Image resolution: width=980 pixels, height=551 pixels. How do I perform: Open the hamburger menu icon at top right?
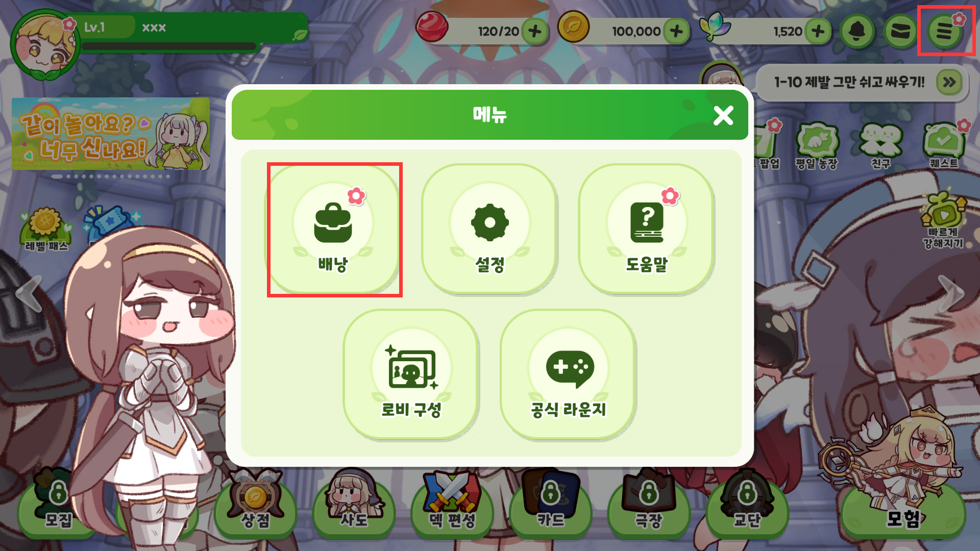(944, 32)
